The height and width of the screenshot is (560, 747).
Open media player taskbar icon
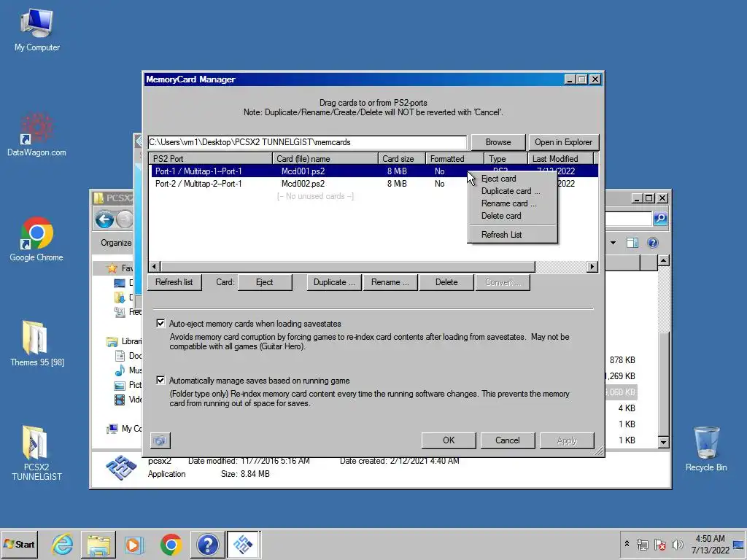click(x=134, y=544)
